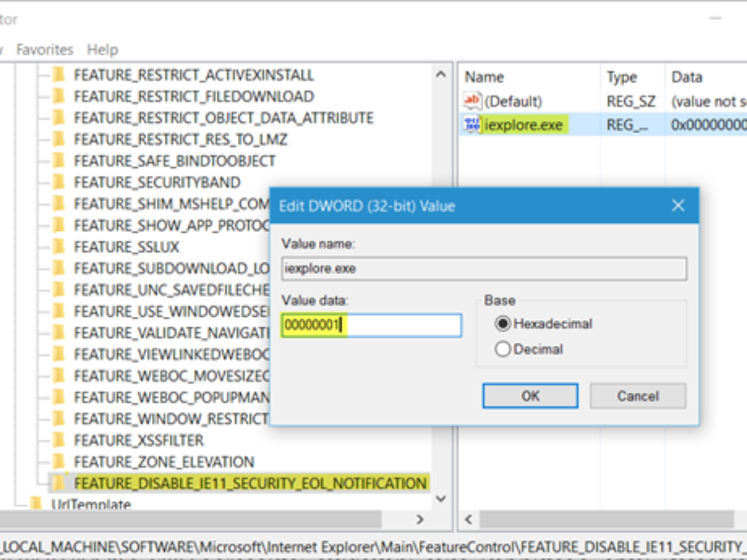Viewport: 747px width, 560px height.
Task: Click folder icon of FEATURE_SHOW_APP_PROTOC key
Action: pyautogui.click(x=59, y=225)
